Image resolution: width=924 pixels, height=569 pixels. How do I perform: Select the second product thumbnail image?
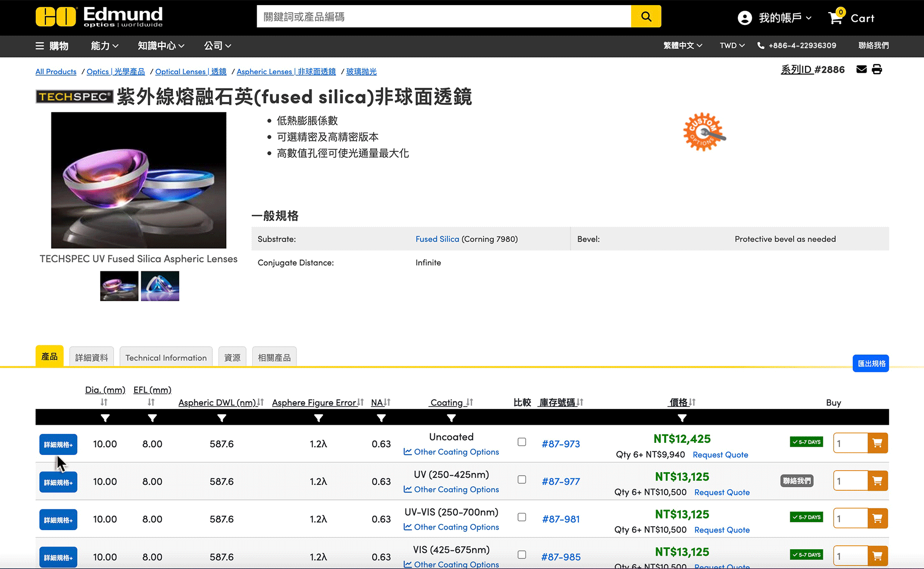(x=160, y=286)
